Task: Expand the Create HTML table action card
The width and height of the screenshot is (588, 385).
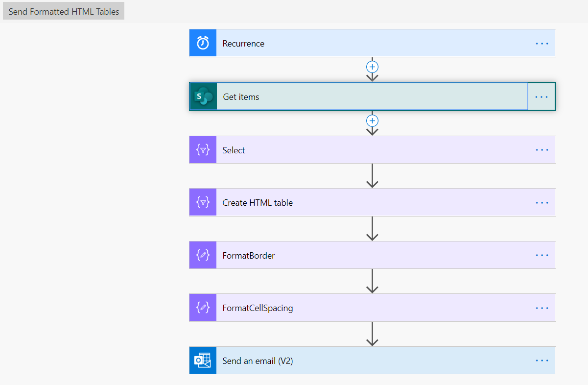Action: [x=373, y=202]
